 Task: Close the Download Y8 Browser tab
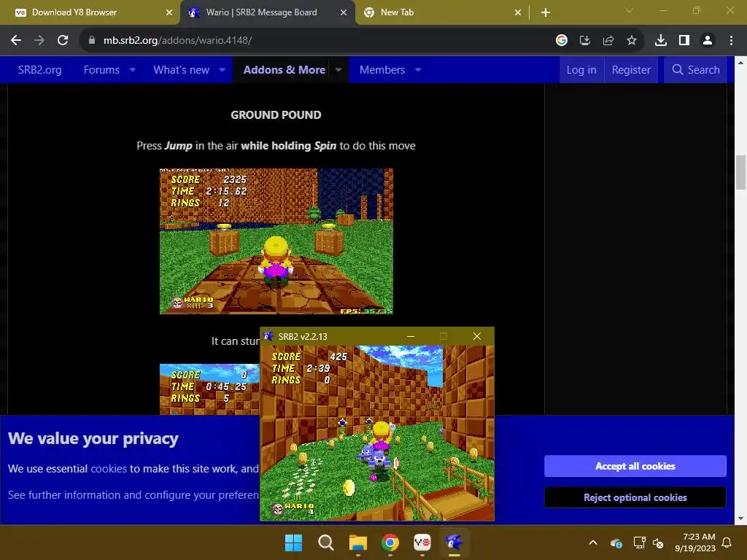[169, 13]
